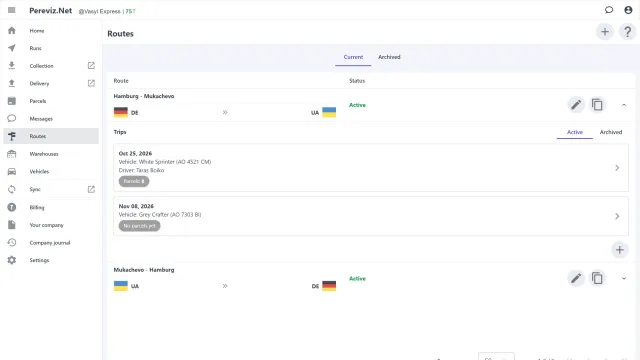The width and height of the screenshot is (640, 360).
Task: Switch to the Current routes tab
Action: (x=353, y=57)
